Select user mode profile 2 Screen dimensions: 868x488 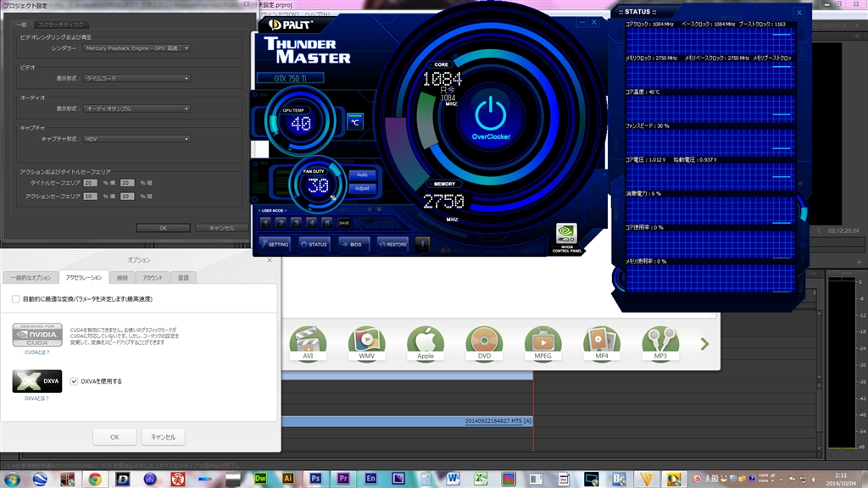pyautogui.click(x=281, y=223)
